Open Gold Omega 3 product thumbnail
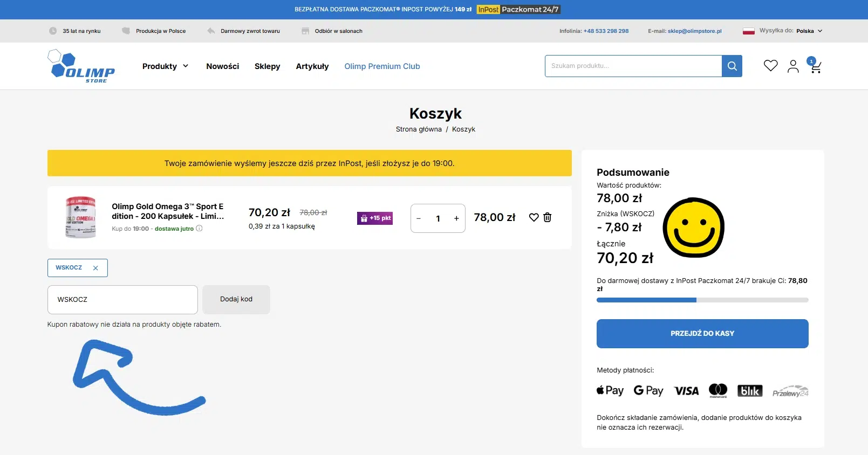The width and height of the screenshot is (868, 455). point(80,217)
